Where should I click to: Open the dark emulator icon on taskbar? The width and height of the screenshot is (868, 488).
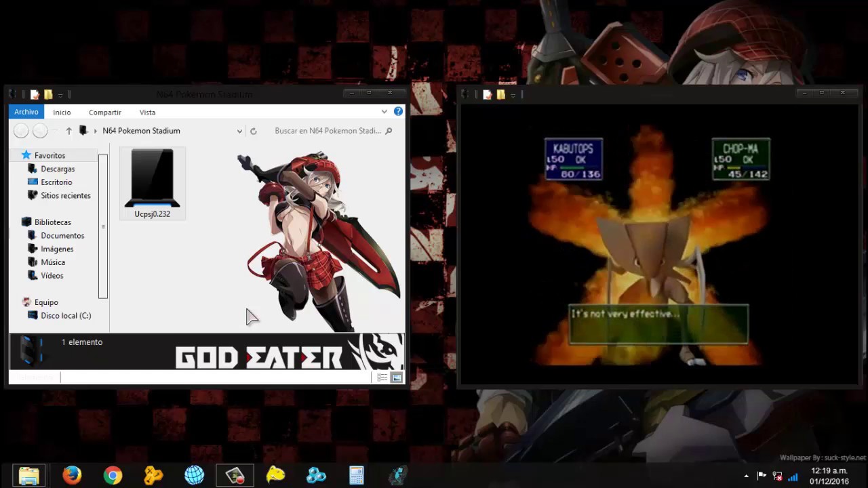pos(397,475)
